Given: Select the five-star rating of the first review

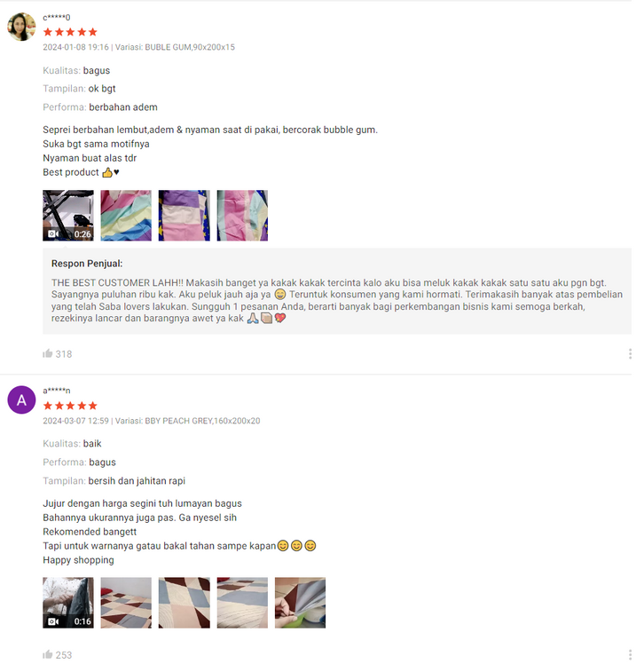Looking at the screenshot, I should (70, 32).
